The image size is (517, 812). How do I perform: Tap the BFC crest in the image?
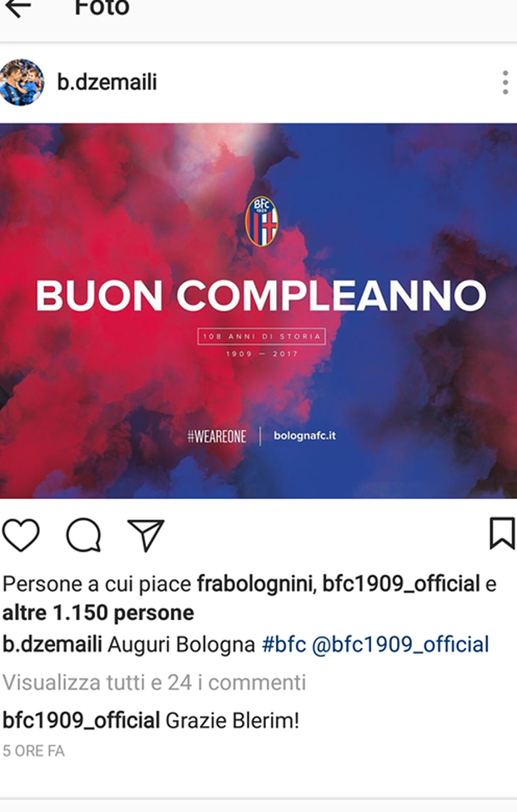(261, 221)
